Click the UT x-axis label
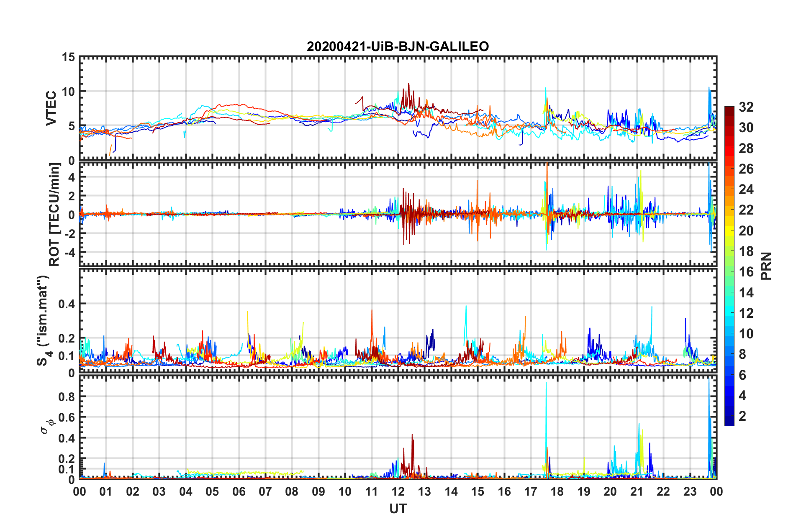Screen dimensions: 796x532 pyautogui.click(x=398, y=509)
